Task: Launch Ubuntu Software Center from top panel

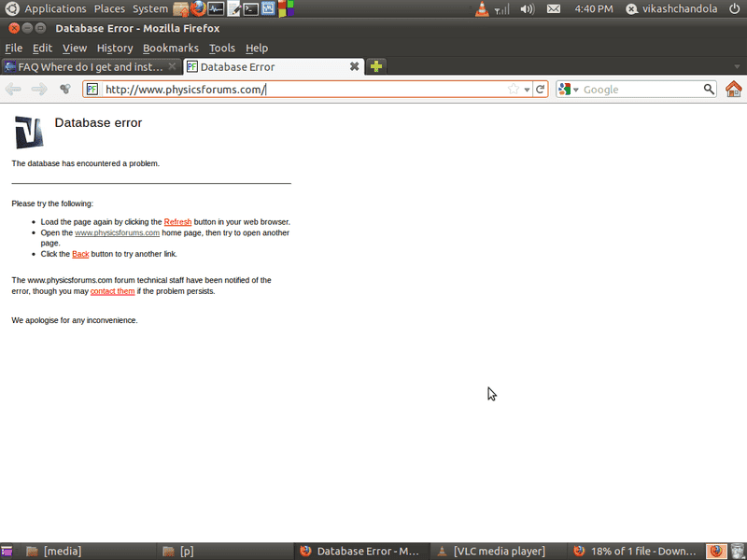Action: pos(180,8)
